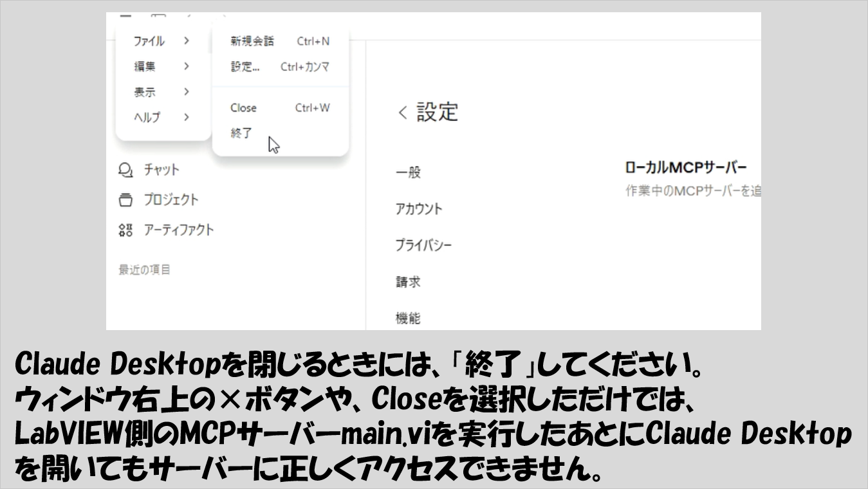
Task: Click the 作業中のMCPサーバー description text
Action: [693, 192]
